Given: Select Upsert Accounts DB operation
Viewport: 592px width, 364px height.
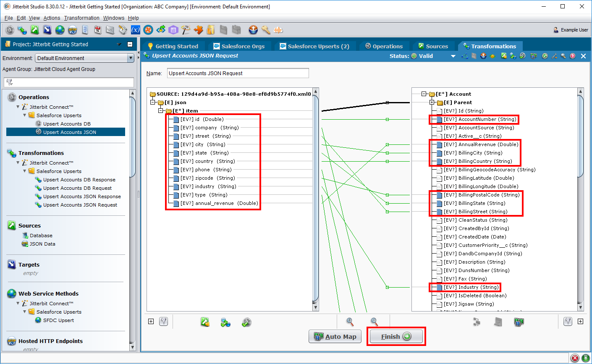Looking at the screenshot, I should point(67,124).
